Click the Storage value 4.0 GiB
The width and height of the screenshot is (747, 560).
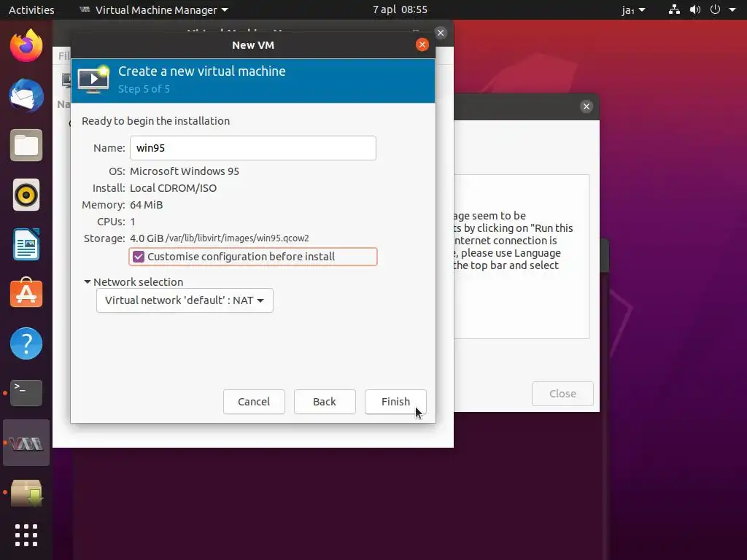click(x=147, y=238)
